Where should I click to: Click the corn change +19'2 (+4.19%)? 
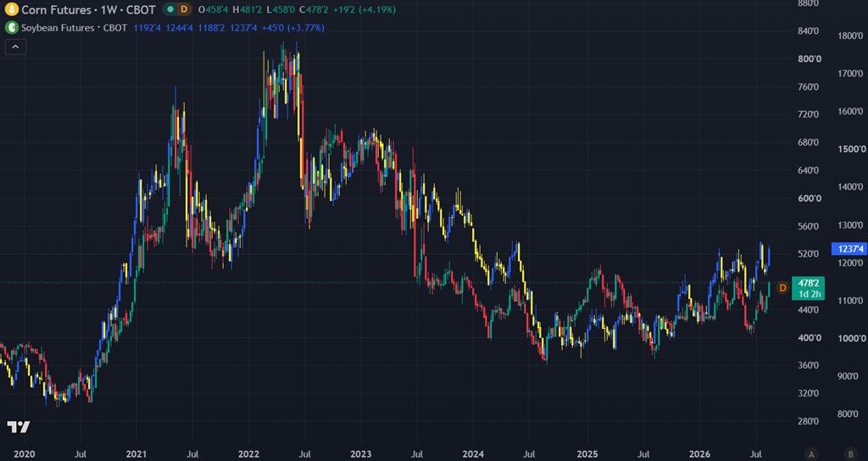(364, 9)
